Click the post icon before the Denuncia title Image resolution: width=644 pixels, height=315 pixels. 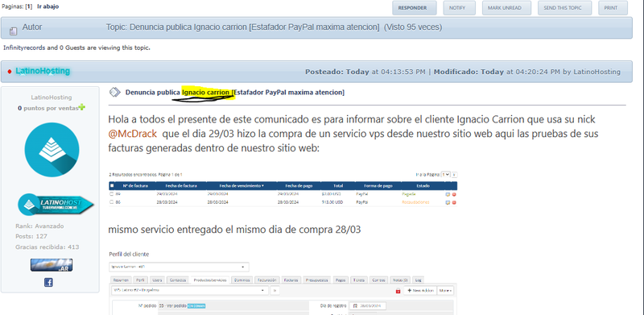115,92
